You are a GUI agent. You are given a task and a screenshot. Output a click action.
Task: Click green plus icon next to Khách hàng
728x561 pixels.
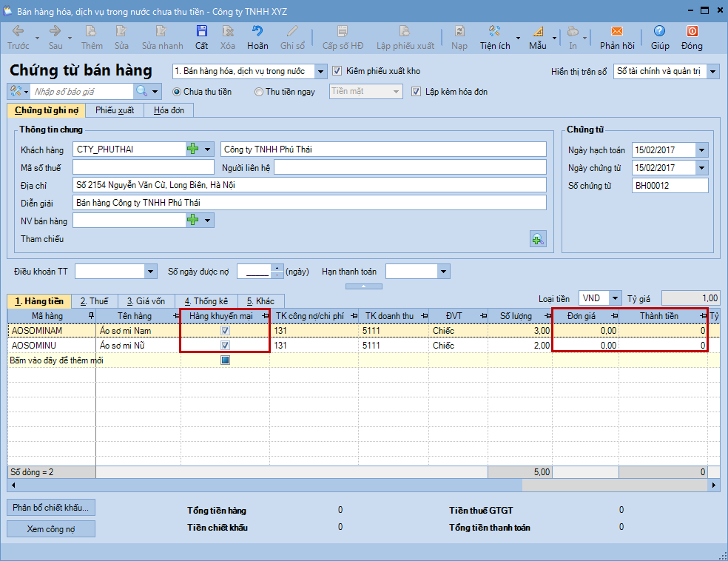(193, 150)
